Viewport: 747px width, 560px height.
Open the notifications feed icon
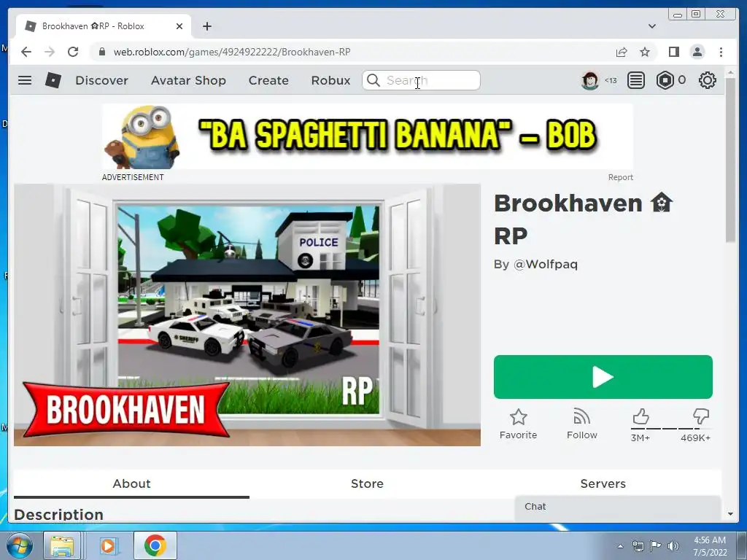pos(636,80)
